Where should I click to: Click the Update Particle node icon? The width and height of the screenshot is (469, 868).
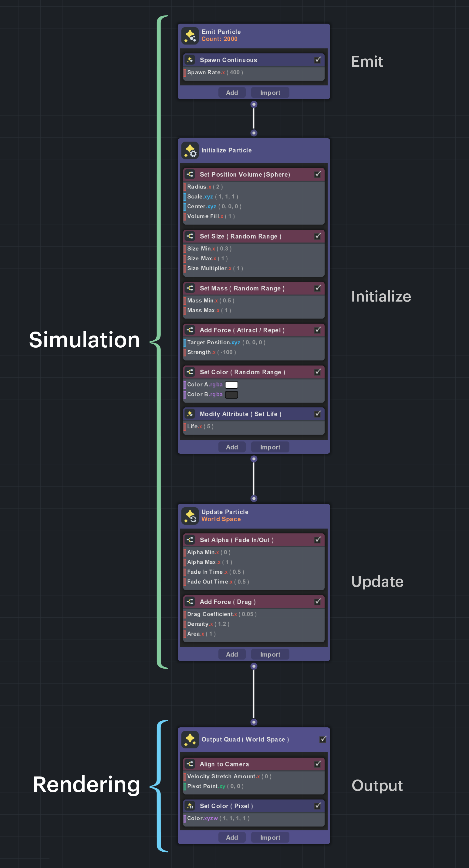pos(190,516)
